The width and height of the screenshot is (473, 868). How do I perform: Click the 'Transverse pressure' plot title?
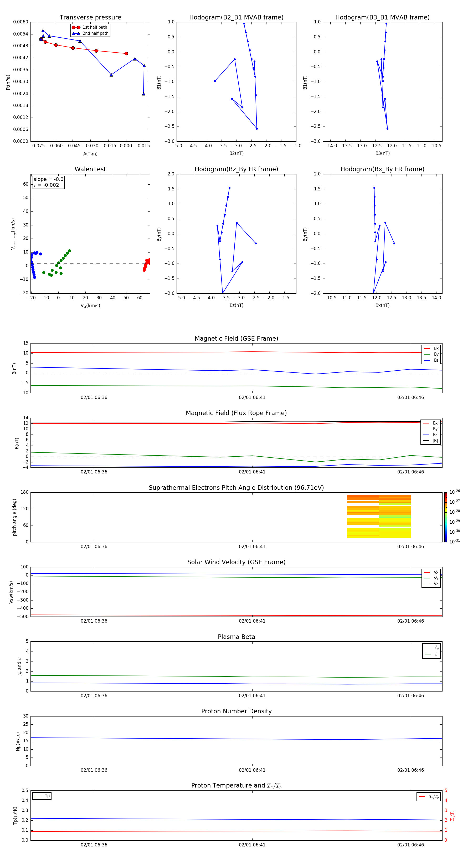click(x=90, y=18)
